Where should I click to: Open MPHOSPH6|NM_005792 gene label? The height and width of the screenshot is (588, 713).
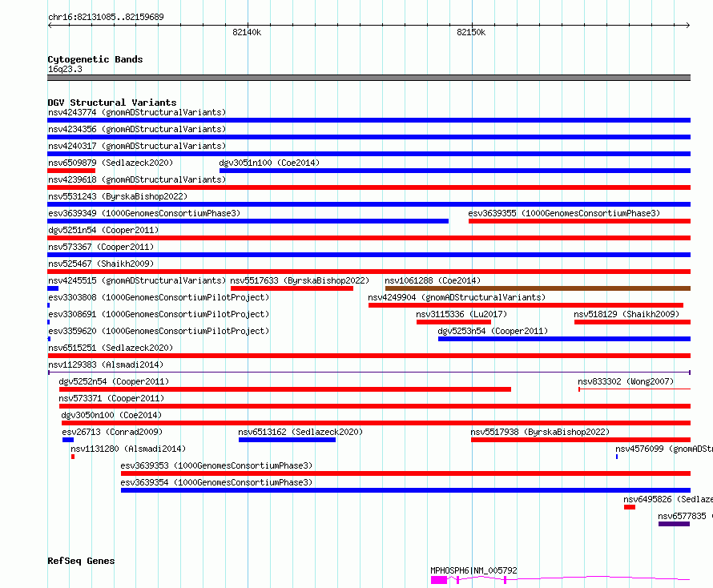(x=473, y=570)
